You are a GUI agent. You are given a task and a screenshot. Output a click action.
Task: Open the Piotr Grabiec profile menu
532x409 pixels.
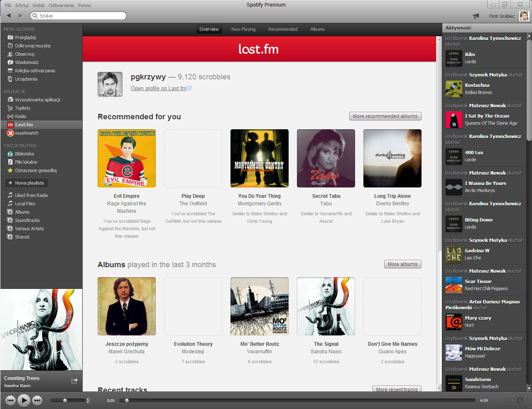pyautogui.click(x=509, y=16)
